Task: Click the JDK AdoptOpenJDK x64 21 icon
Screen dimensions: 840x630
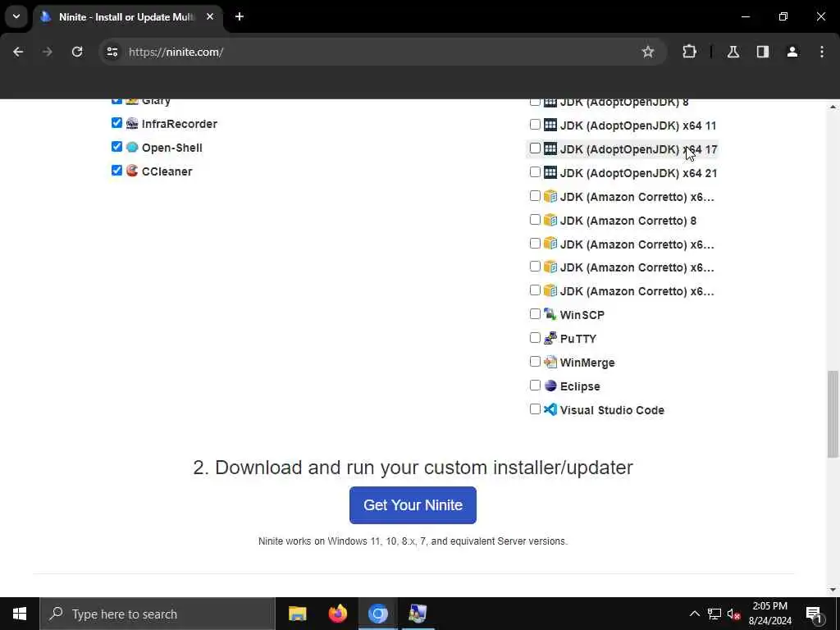Action: click(550, 172)
